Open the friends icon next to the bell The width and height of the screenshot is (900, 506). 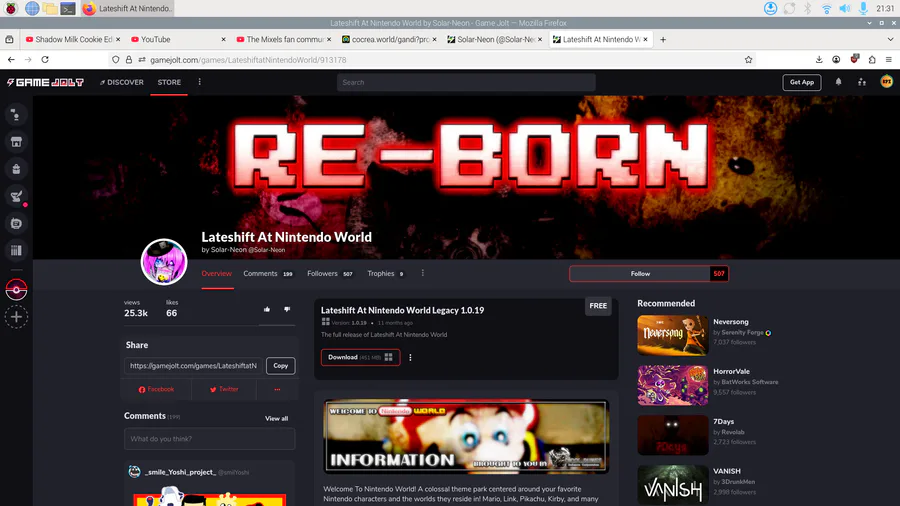click(x=862, y=82)
